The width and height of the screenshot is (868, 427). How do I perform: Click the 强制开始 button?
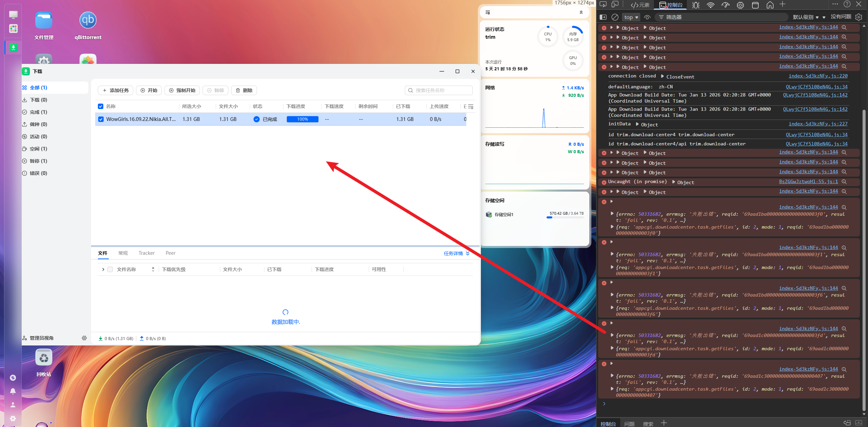pos(182,90)
